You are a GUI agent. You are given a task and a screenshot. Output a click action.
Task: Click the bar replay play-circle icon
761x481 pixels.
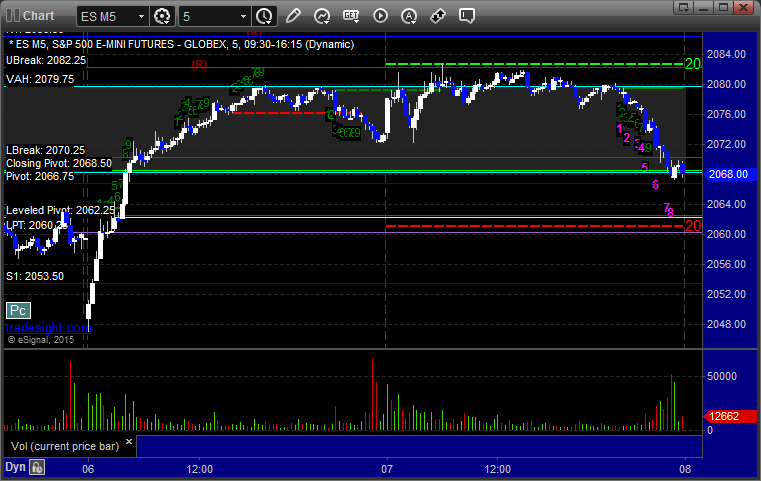380,16
